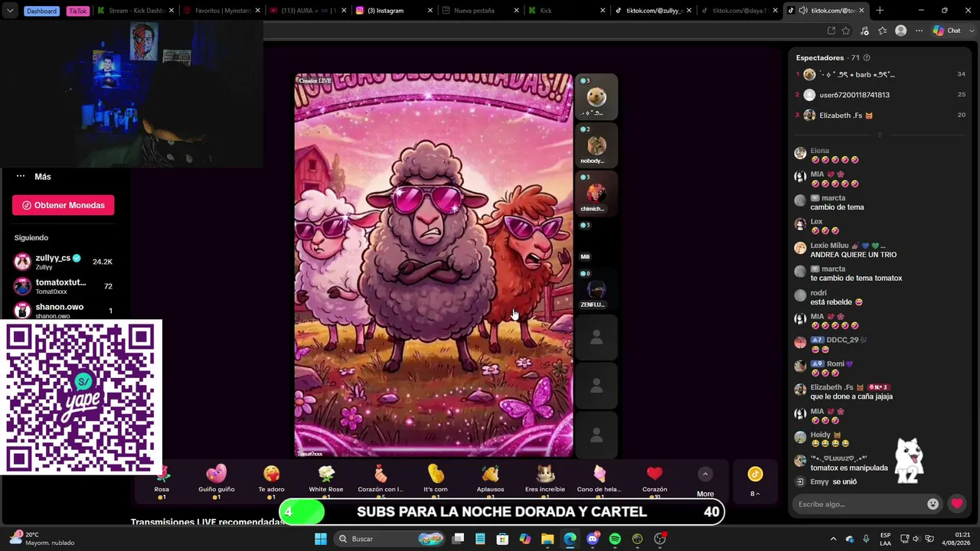Select guest nobody in co-host list

point(596,145)
